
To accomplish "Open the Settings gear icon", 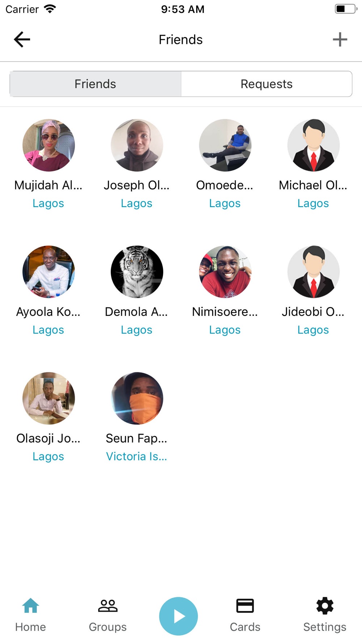I will tap(325, 606).
